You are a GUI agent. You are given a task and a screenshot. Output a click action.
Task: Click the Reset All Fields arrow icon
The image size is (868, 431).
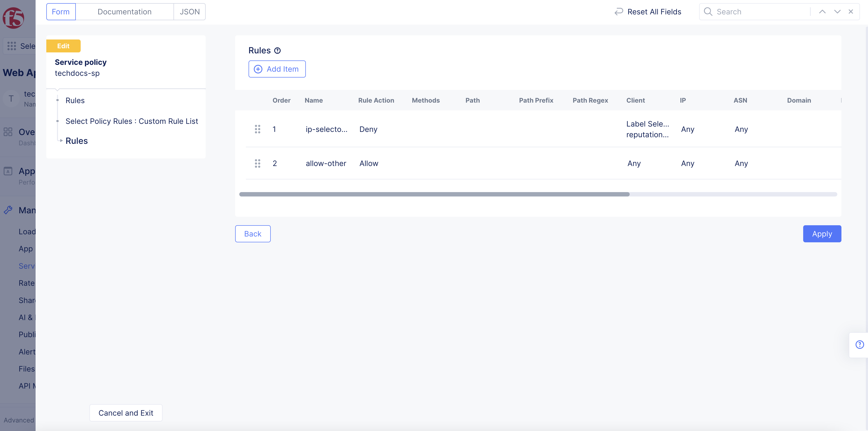pyautogui.click(x=619, y=11)
